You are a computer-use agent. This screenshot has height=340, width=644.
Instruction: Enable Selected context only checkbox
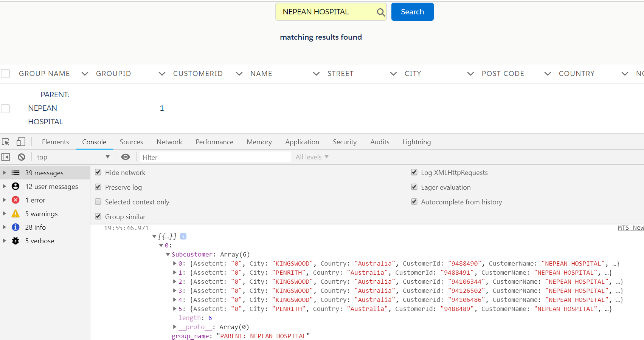click(98, 202)
